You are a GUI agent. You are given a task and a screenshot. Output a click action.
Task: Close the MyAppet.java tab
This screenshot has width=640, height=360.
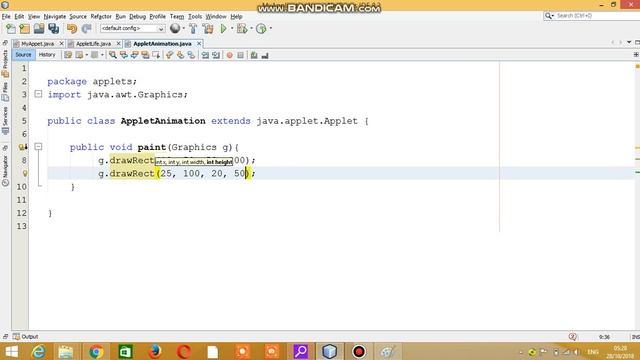[x=62, y=44]
